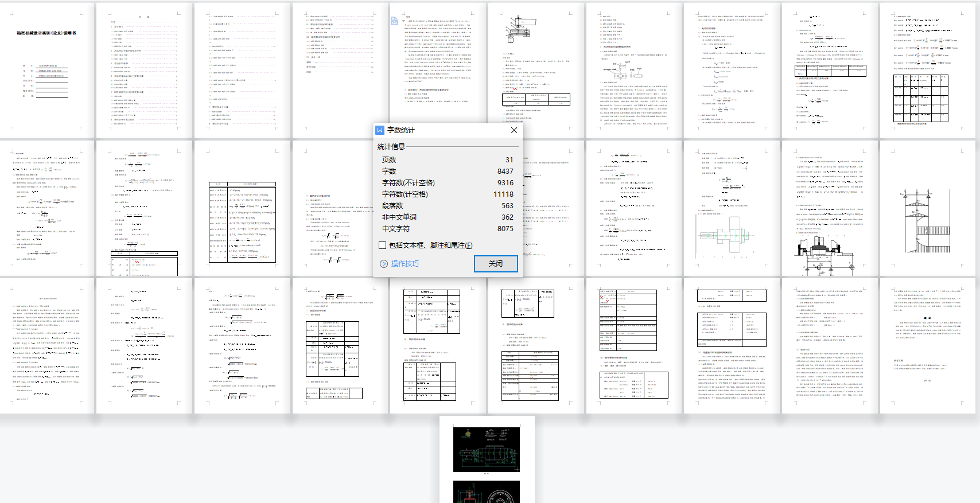Screen dimensions: 980x503
Task: Select the cover page thumbnail
Action: pos(46,70)
